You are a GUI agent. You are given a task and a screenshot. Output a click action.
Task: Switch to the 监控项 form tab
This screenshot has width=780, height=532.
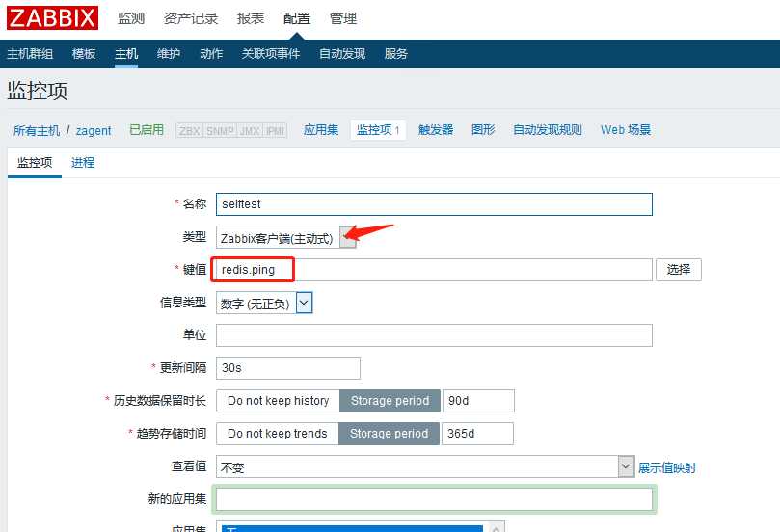[35, 163]
